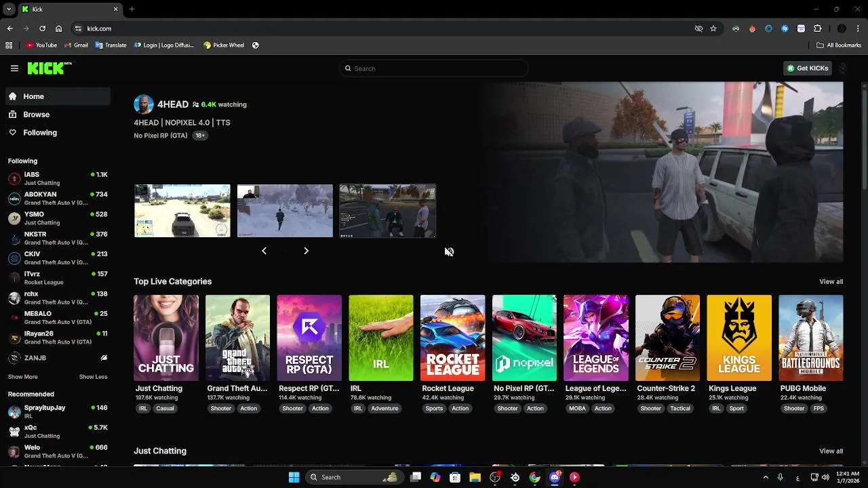868x488 pixels.
Task: Open Windows Start menu
Action: (x=294, y=477)
